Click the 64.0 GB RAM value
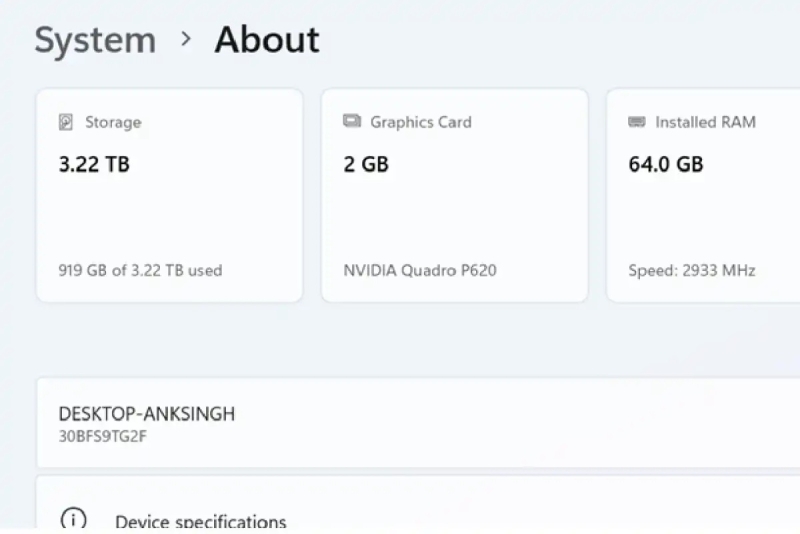800x534 pixels. pos(666,164)
